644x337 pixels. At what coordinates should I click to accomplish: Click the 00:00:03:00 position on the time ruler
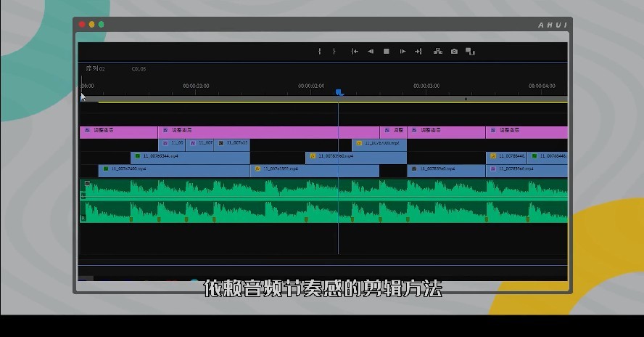tap(426, 86)
